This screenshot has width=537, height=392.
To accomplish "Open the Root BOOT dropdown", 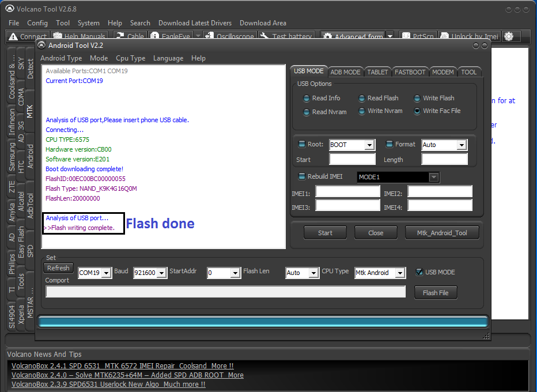I will point(369,145).
